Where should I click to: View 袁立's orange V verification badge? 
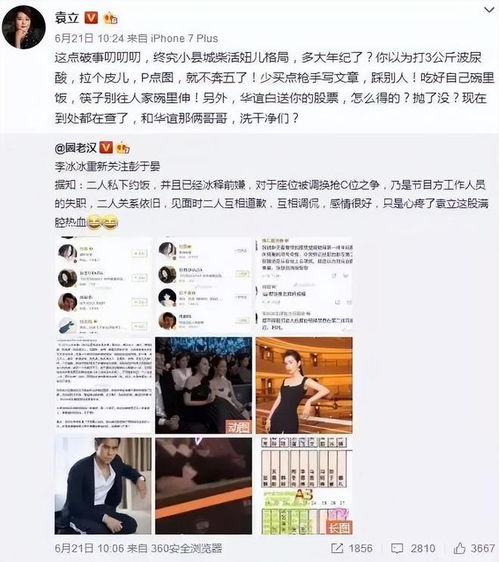click(91, 17)
